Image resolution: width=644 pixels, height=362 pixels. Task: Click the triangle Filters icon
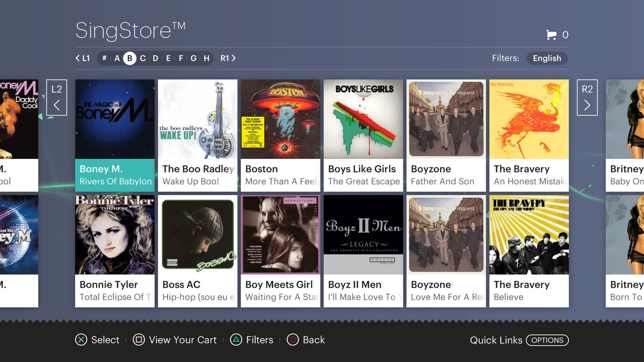pyautogui.click(x=236, y=340)
